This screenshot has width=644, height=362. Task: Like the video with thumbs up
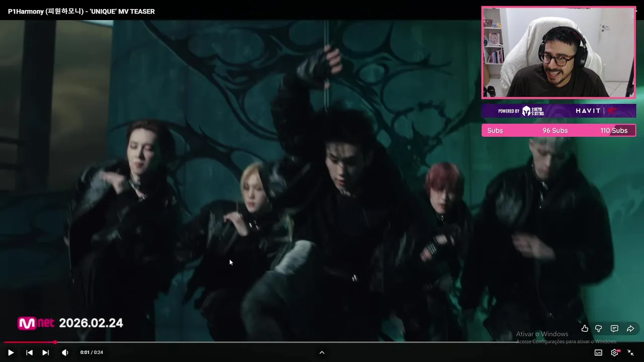585,328
